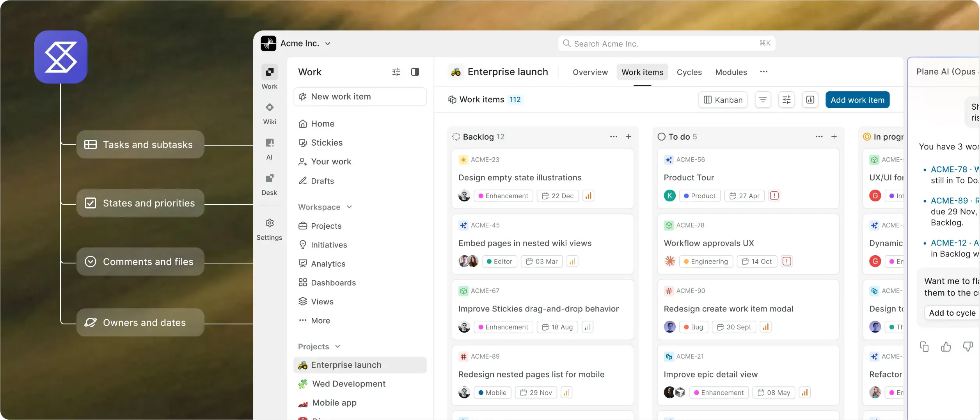This screenshot has height=420, width=980.
Task: Open the To do column options menu
Action: [x=819, y=137]
